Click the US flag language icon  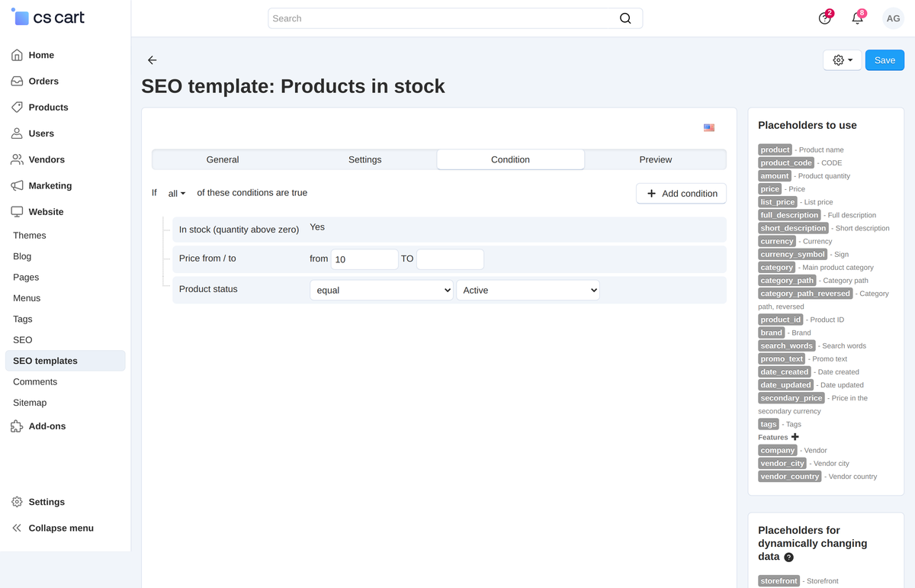[x=709, y=127]
